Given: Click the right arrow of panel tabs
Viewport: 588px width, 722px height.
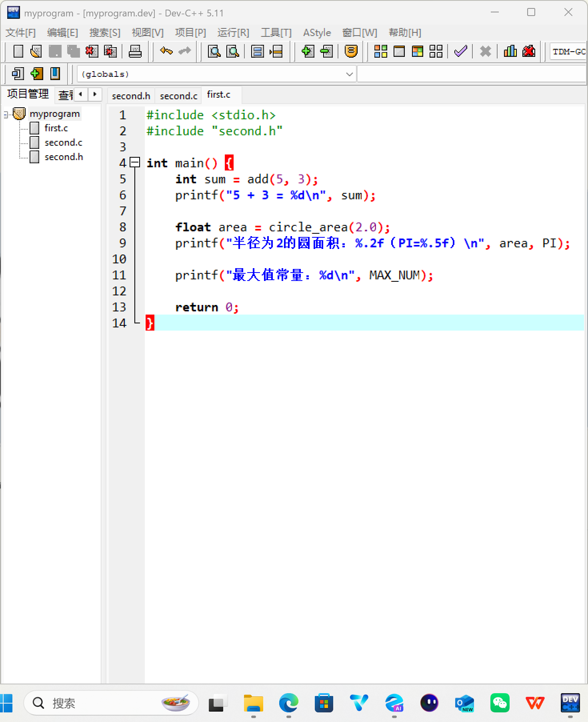Looking at the screenshot, I should (x=95, y=94).
